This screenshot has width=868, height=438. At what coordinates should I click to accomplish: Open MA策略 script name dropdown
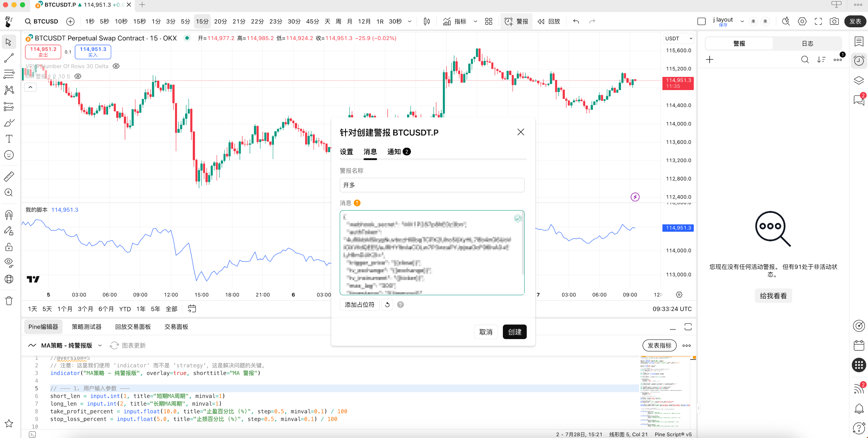click(100, 346)
